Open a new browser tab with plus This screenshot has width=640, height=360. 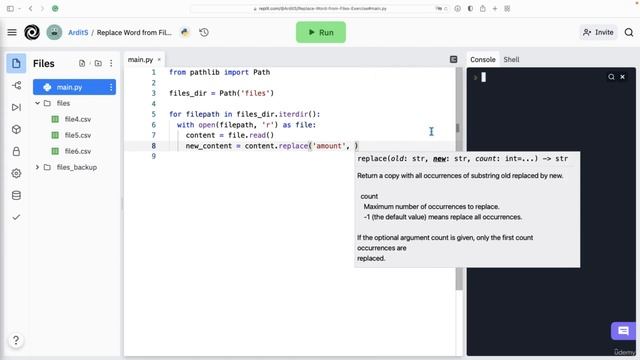[495, 8]
